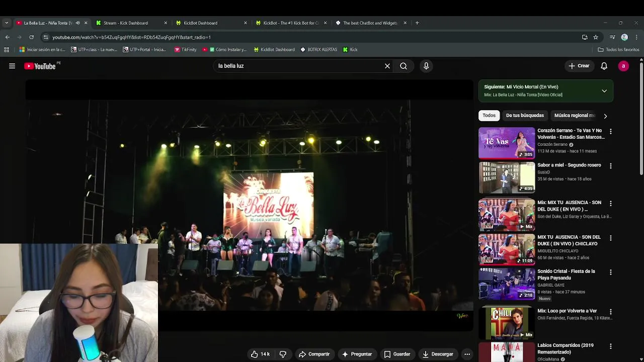Open Kick bookmark

[350, 49]
